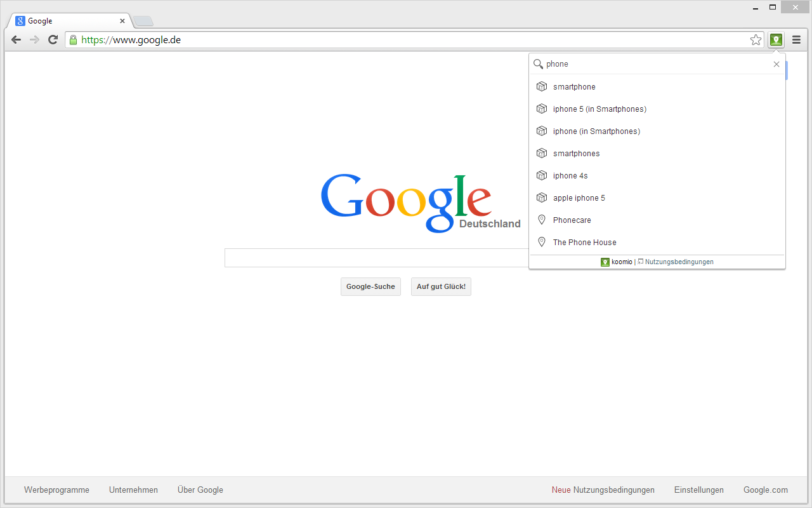Click the magnifier icon in koomio search
Image resolution: width=812 pixels, height=508 pixels.
click(538, 64)
